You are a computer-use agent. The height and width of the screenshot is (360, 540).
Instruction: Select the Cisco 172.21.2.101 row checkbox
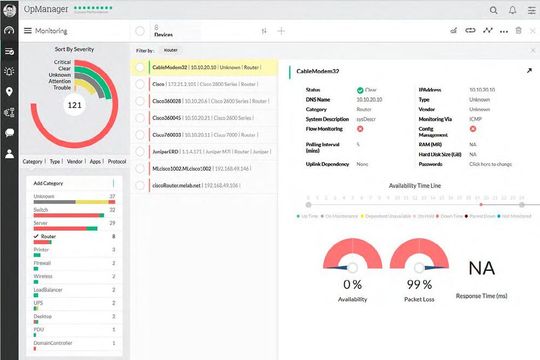[x=140, y=84]
